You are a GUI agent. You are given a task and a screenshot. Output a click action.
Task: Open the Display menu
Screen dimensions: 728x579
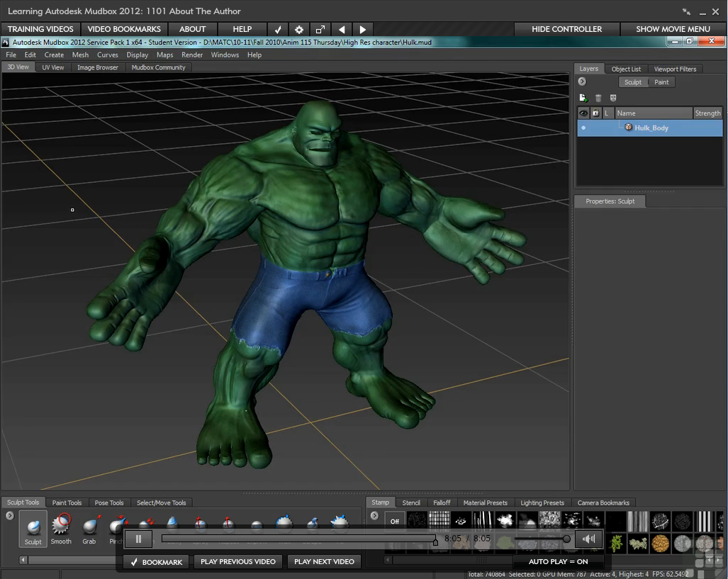138,55
